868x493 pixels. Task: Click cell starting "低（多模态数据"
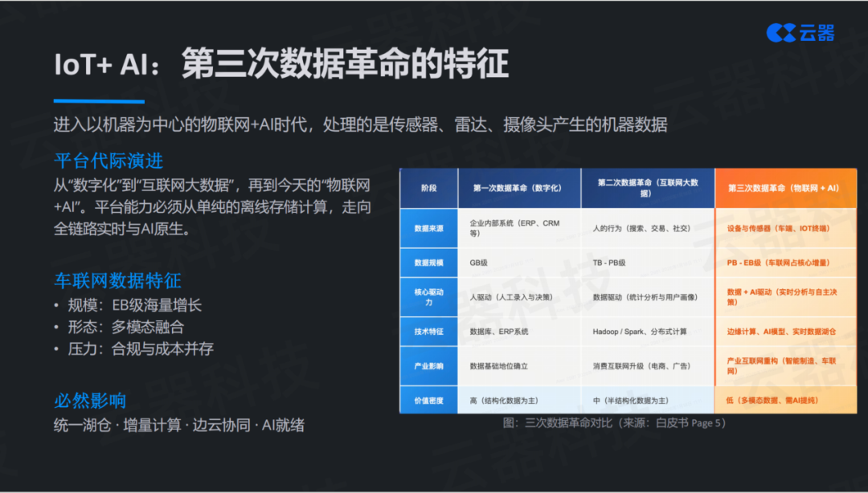click(x=785, y=400)
